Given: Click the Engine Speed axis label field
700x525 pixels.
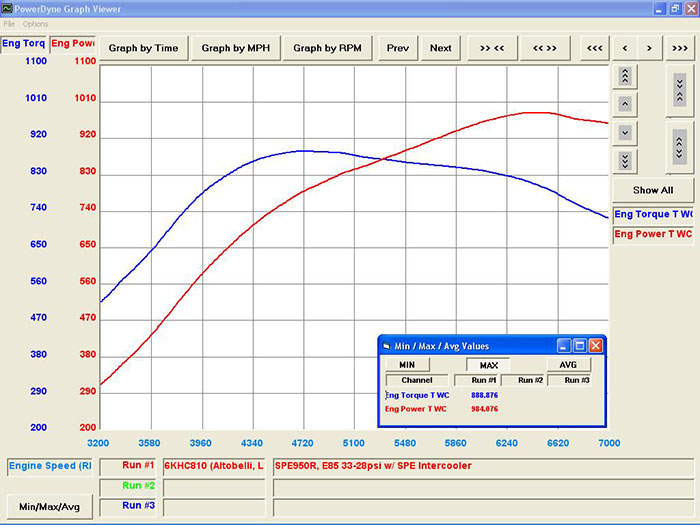Looking at the screenshot, I should [x=50, y=467].
